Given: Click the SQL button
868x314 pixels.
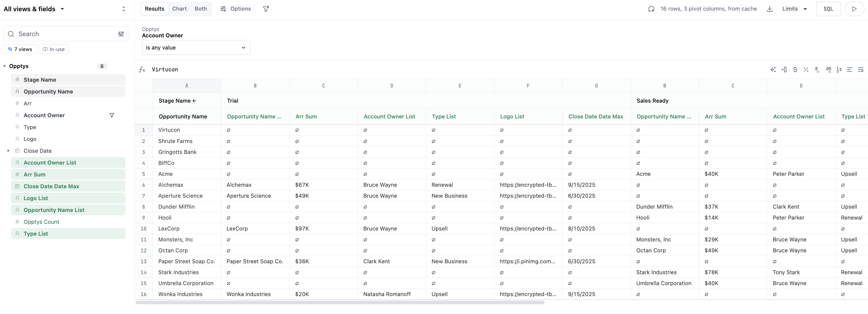Looking at the screenshot, I should (828, 9).
